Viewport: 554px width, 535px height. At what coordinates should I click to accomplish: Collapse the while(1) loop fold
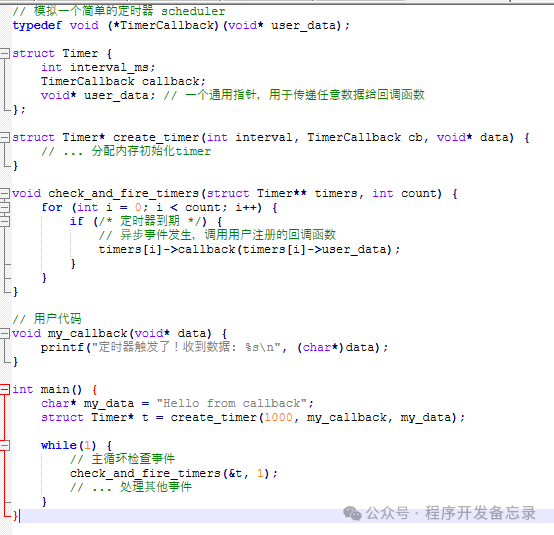click(x=5, y=445)
